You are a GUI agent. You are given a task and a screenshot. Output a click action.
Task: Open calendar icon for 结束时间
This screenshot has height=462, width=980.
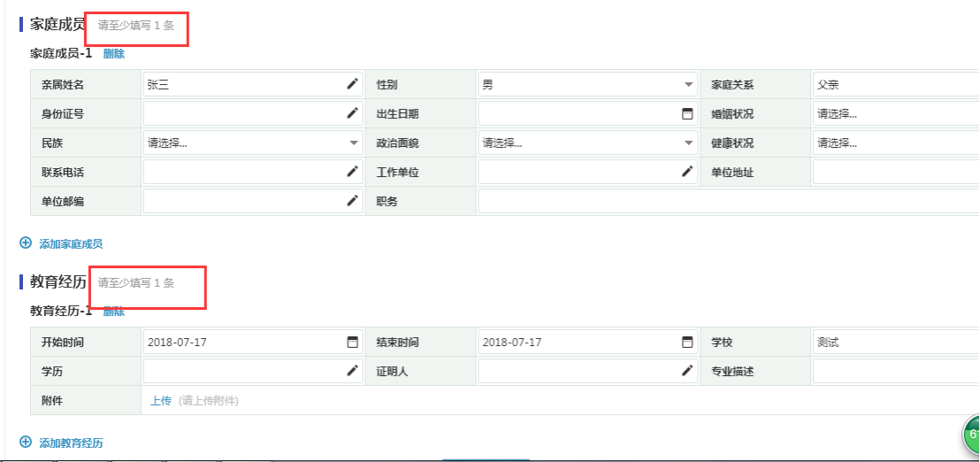(687, 342)
